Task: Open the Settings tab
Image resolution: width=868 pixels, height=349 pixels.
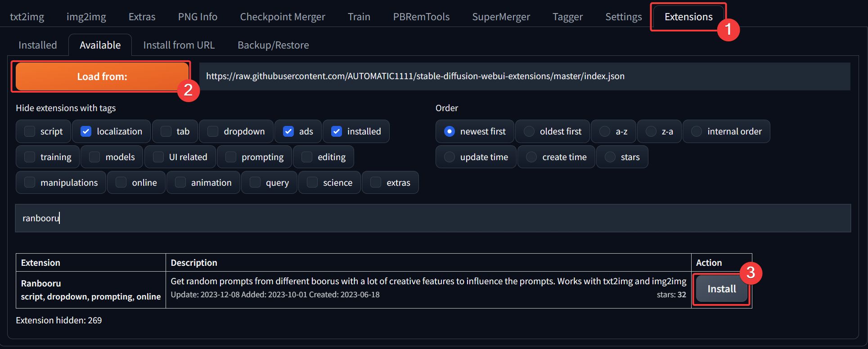Action: tap(623, 17)
